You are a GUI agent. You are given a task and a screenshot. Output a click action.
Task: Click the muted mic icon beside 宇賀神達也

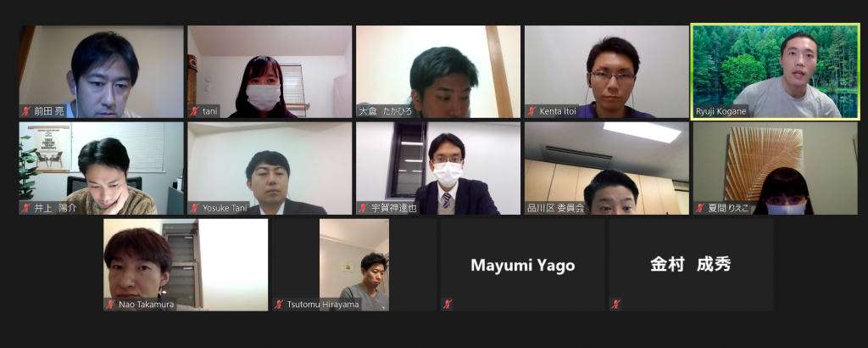(x=363, y=208)
